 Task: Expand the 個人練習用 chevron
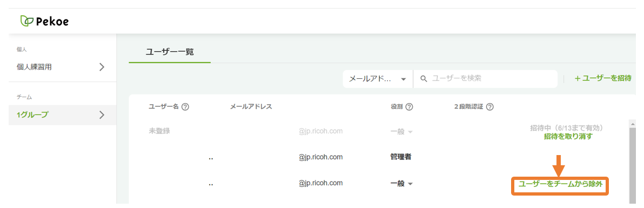click(102, 67)
